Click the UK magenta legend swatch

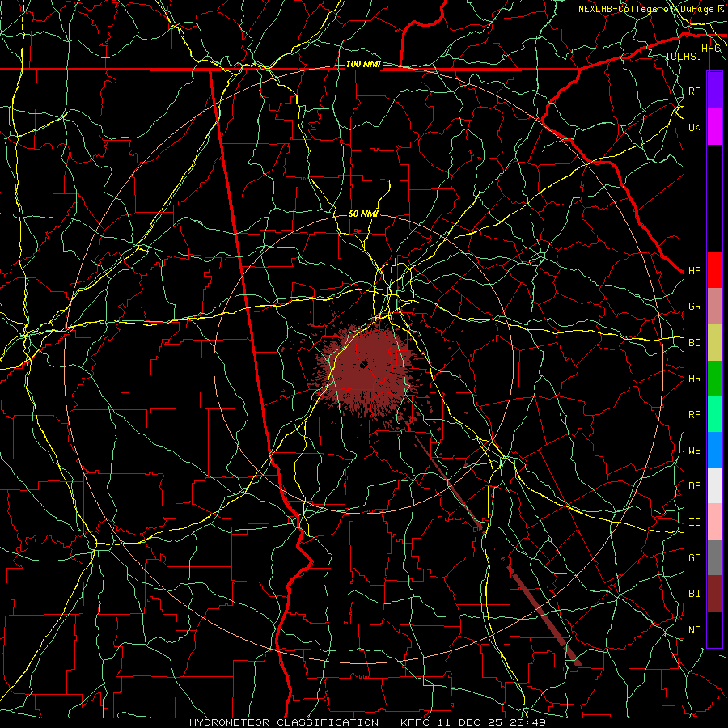714,127
